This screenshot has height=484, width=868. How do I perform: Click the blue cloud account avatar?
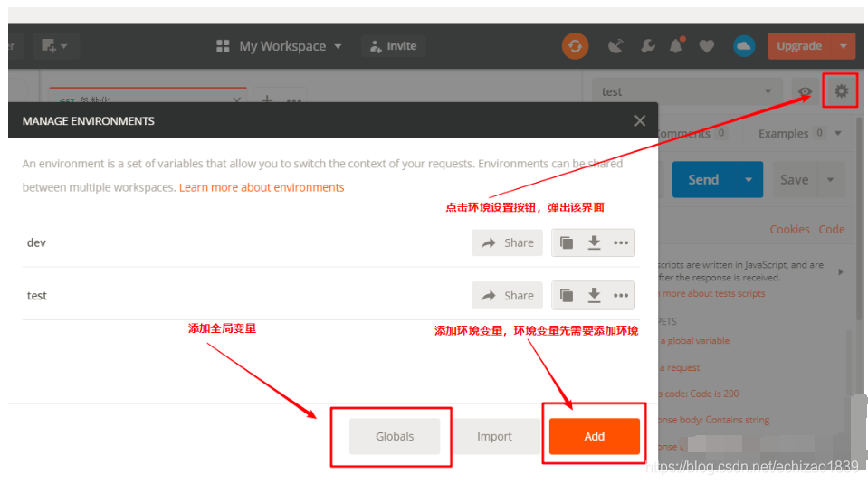(744, 46)
